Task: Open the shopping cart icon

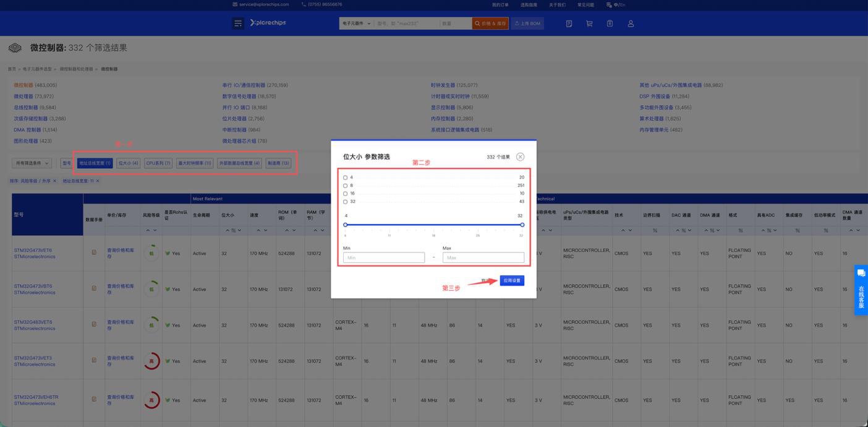Action: click(x=589, y=24)
